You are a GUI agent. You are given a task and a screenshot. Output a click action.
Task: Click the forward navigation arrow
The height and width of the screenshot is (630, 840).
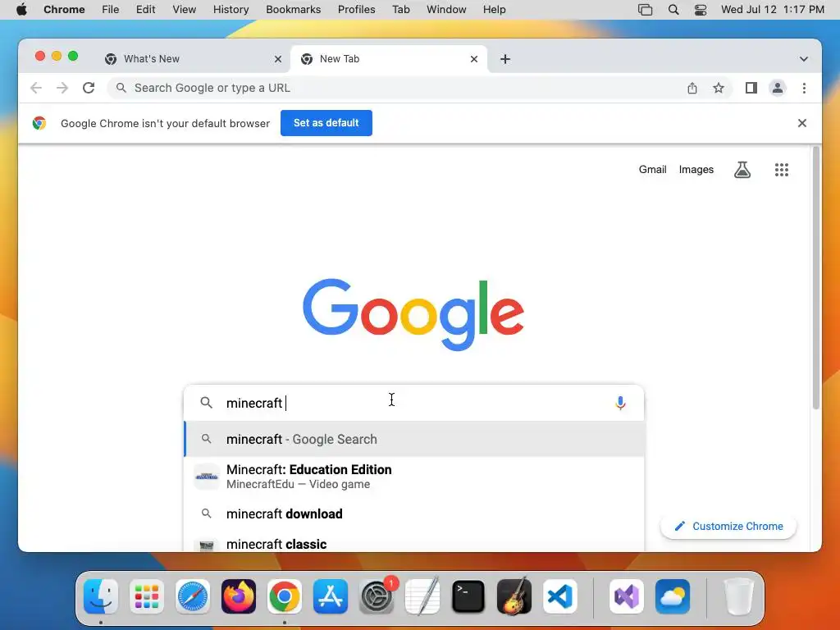click(62, 88)
